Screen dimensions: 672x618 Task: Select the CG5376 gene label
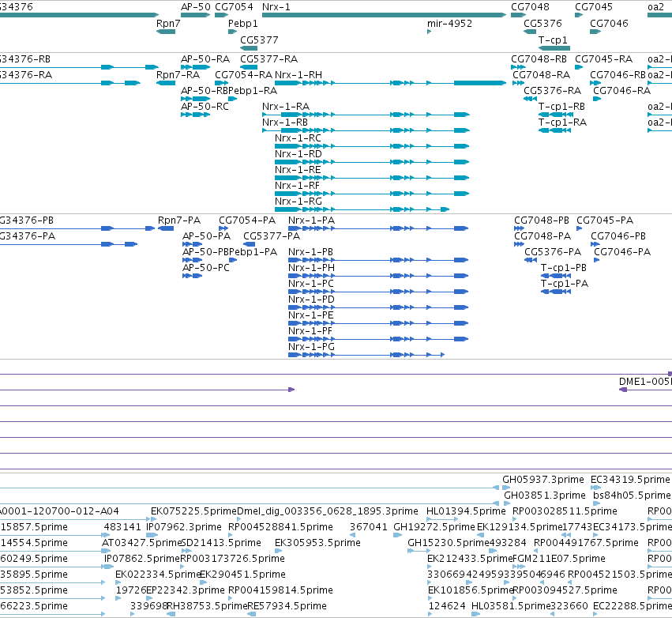pos(542,23)
